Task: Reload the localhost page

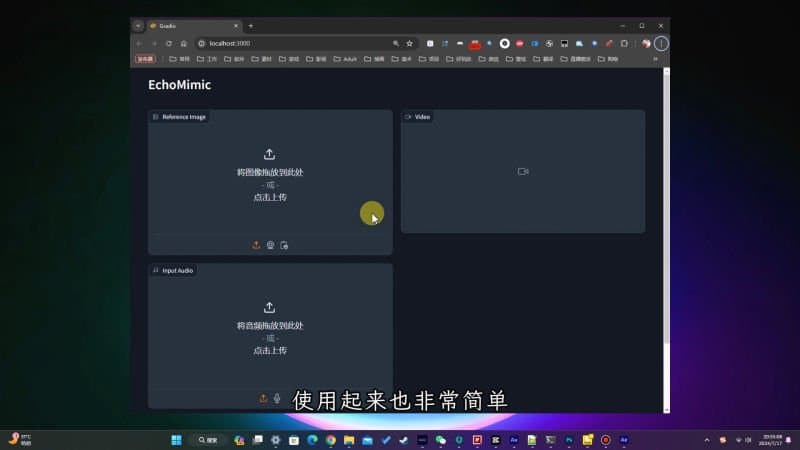Action: click(169, 44)
